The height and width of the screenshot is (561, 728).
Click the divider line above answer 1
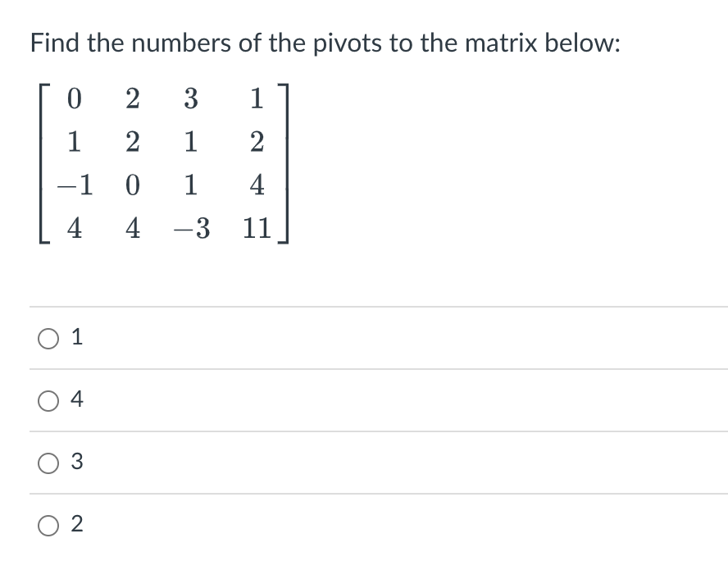364,305
